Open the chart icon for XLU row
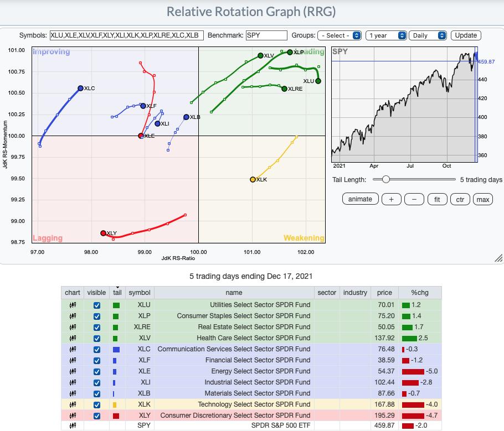The image size is (504, 431). (x=73, y=305)
